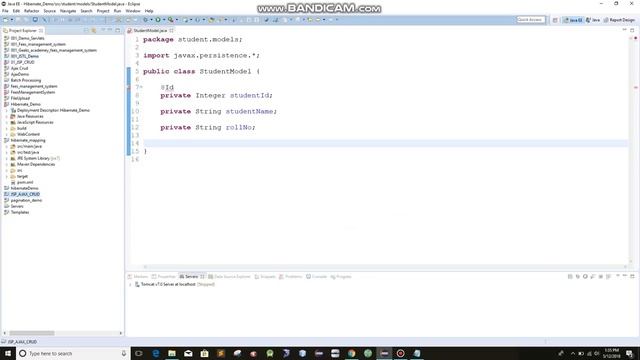Open the Action Center notification icon
640x360 pixels.
coord(629,353)
